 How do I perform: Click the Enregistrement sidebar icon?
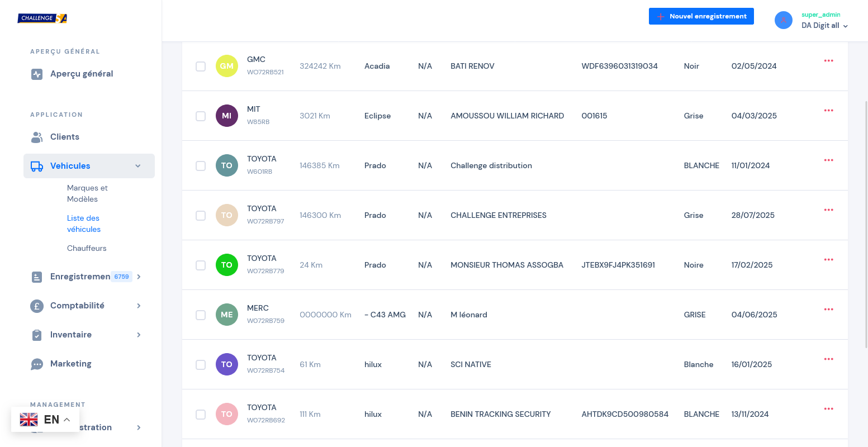pos(37,277)
